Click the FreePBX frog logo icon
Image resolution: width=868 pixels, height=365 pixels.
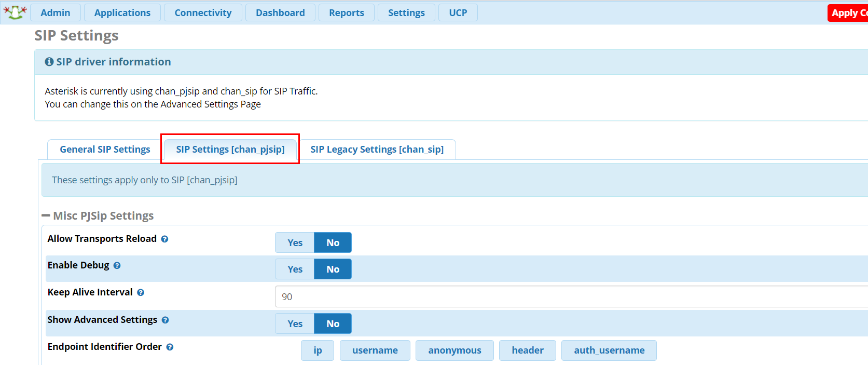pyautogui.click(x=15, y=12)
